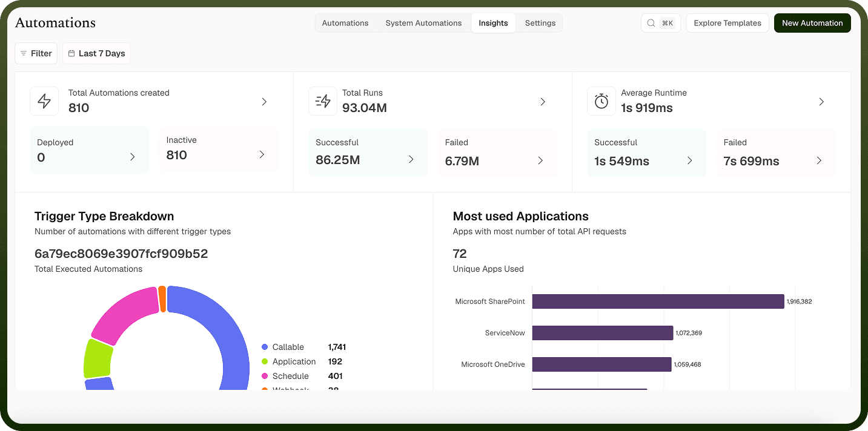Expand the Total Runs chevron
The image size is (868, 431).
543,102
